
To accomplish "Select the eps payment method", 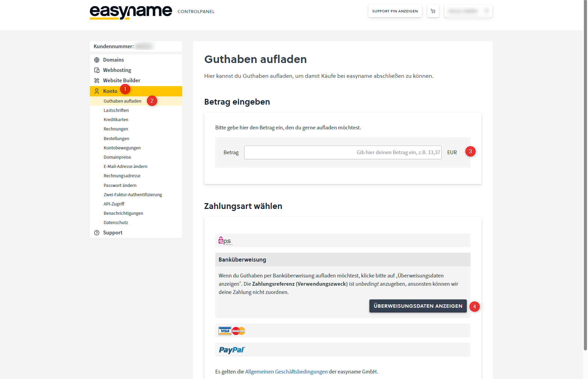I will pos(343,240).
